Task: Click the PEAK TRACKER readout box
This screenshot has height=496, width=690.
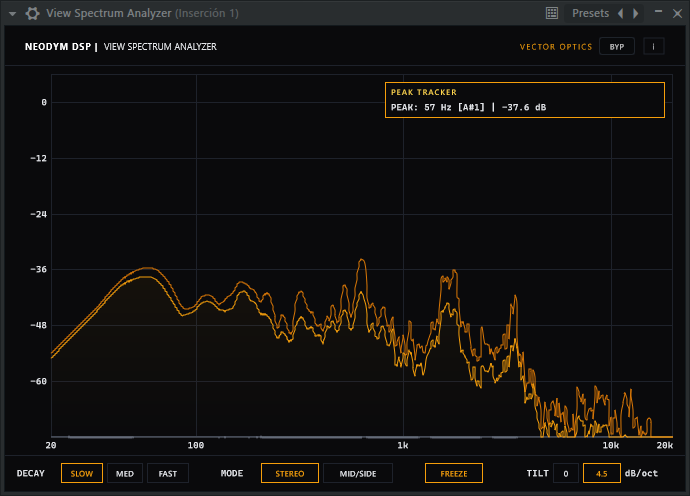Action: (x=525, y=100)
